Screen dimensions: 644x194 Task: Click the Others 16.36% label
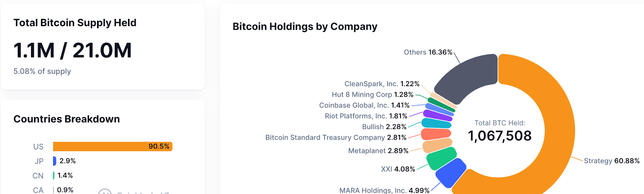pos(428,52)
